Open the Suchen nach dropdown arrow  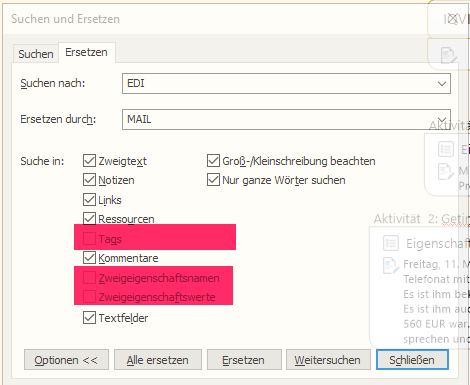click(x=442, y=84)
